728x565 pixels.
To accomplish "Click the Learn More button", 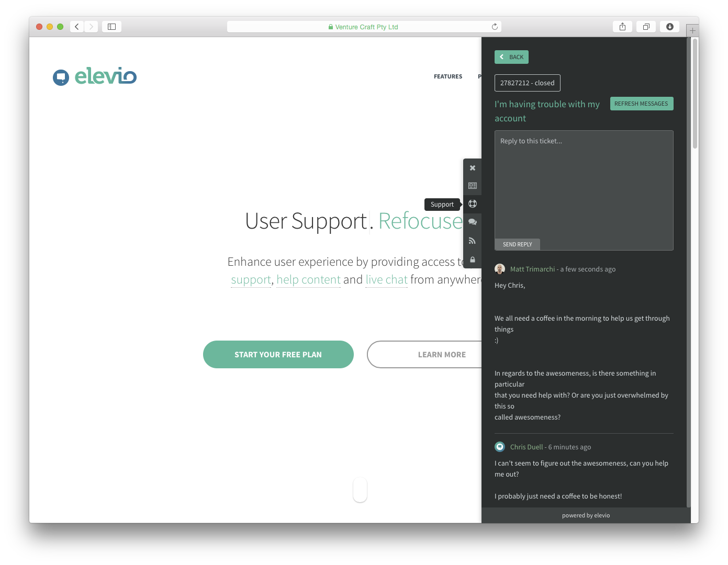I will coord(424,355).
